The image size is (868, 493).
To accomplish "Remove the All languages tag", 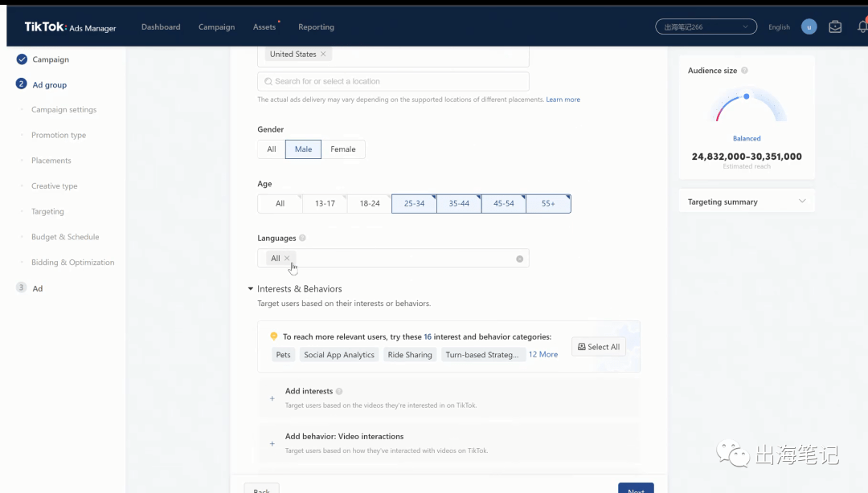I will (287, 258).
